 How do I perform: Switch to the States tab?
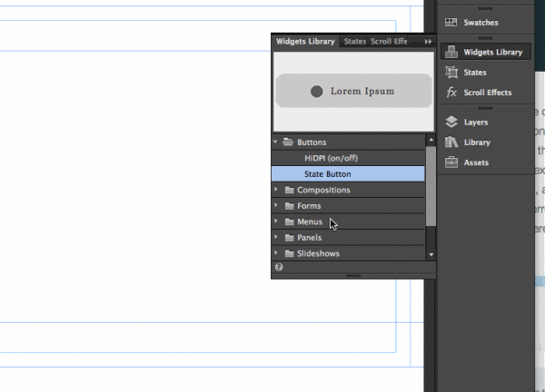pos(354,42)
